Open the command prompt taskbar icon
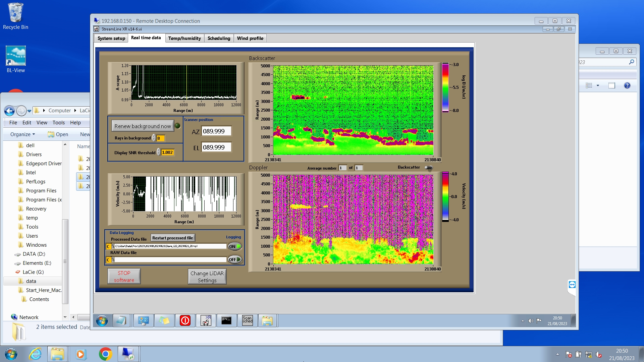644x362 pixels. point(226,320)
